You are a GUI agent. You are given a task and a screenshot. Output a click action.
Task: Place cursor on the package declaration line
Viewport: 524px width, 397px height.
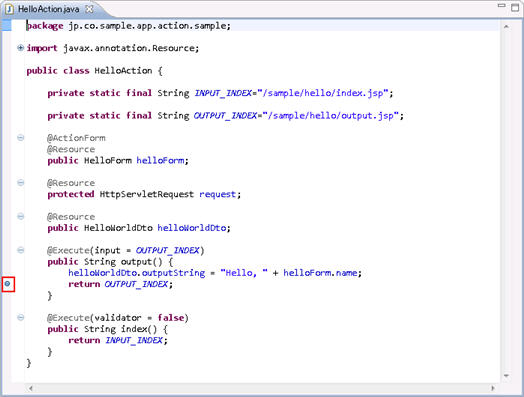(x=129, y=26)
